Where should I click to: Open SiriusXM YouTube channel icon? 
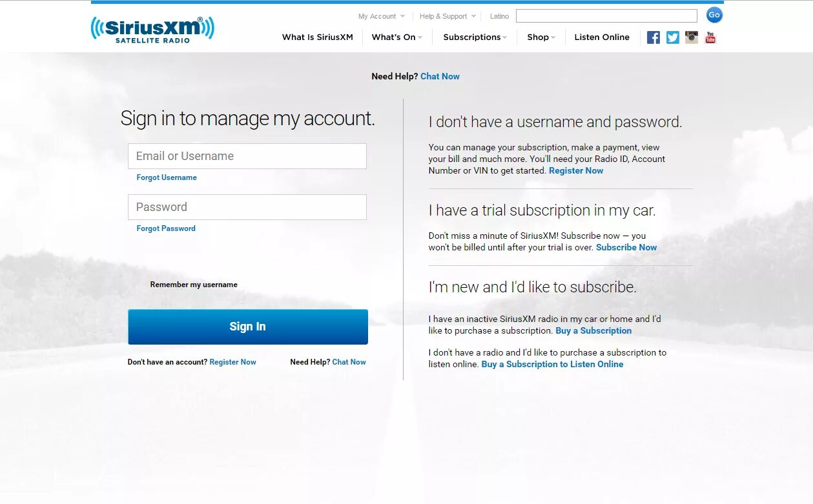coord(710,37)
